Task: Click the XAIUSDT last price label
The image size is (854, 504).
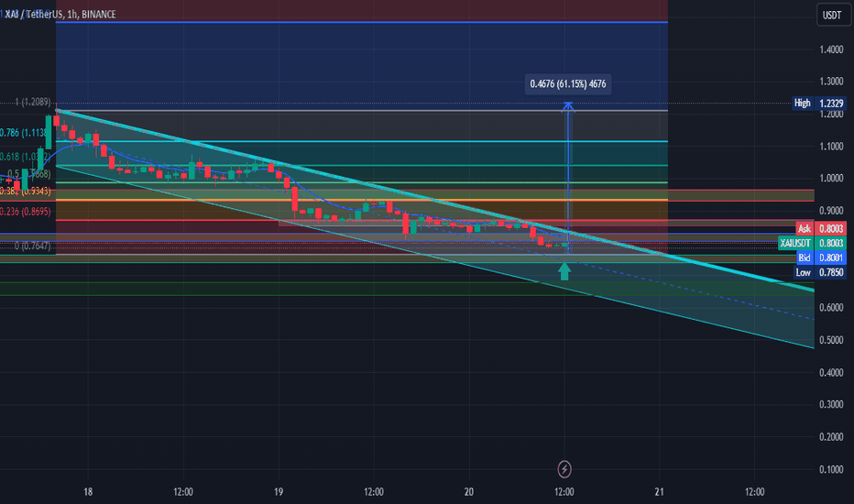Action: [x=812, y=243]
